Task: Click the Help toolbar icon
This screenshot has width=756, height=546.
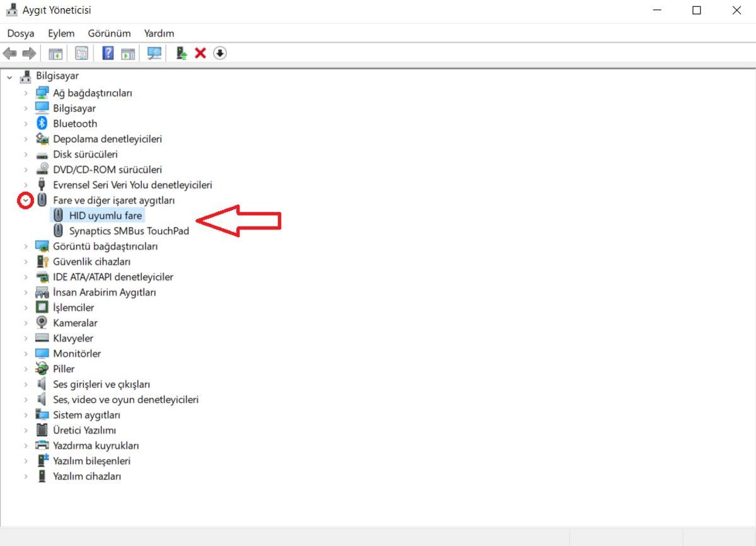Action: 108,53
